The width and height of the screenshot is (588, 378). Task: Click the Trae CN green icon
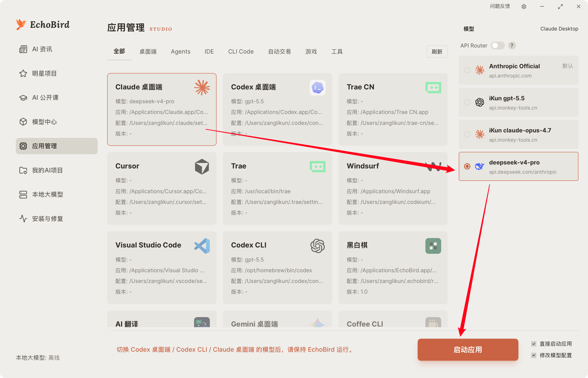coord(433,88)
